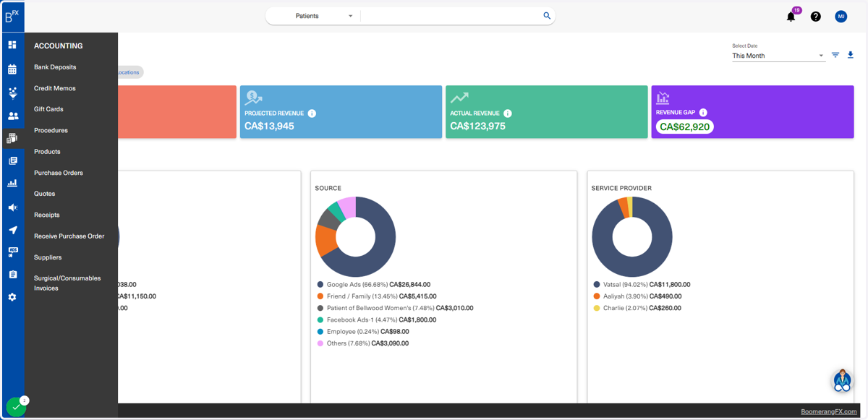Click Charlie (2.07%) legend entry

pos(637,308)
